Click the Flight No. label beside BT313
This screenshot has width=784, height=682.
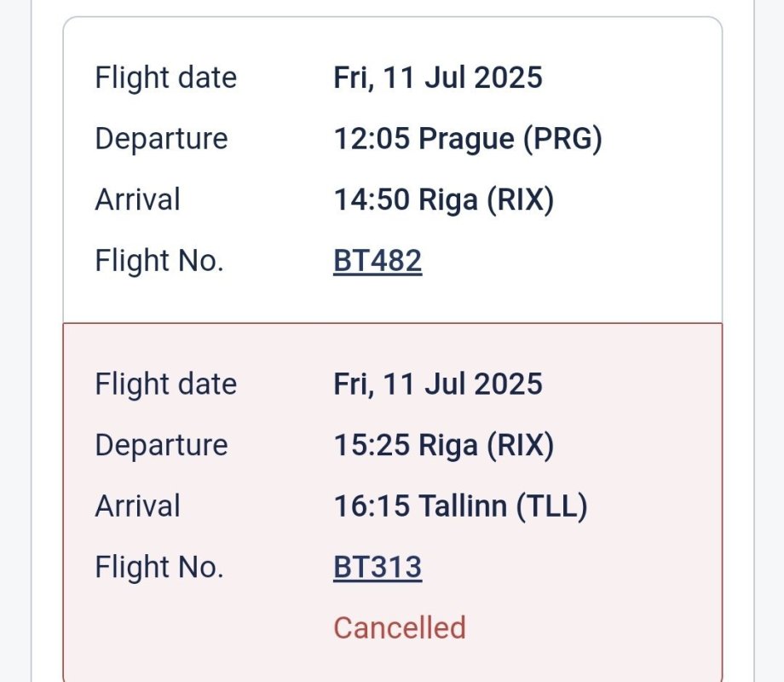click(x=159, y=567)
